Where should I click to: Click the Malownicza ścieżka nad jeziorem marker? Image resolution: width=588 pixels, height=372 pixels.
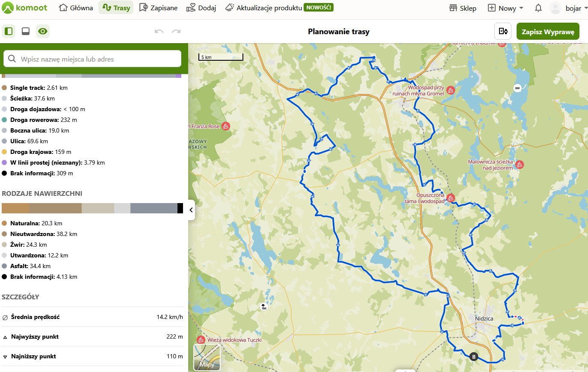coord(520,165)
